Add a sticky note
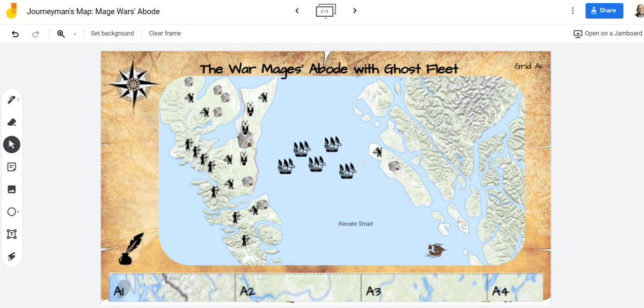644x308 pixels. [x=12, y=167]
